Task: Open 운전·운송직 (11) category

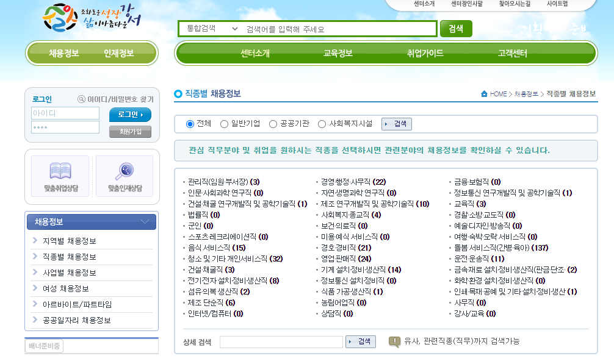Action: click(479, 259)
